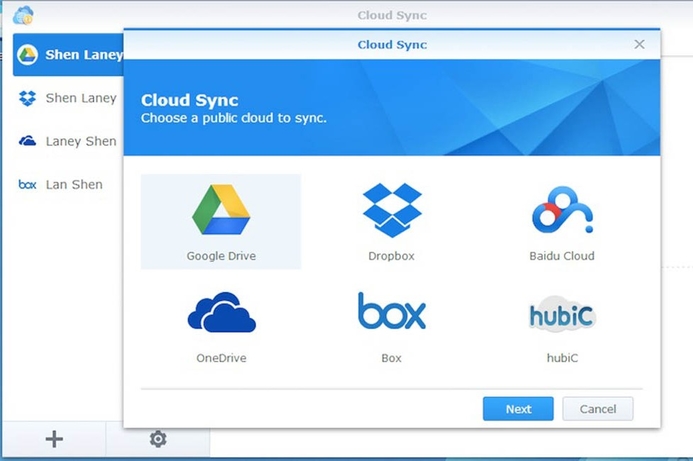Image resolution: width=693 pixels, height=461 pixels.
Task: Click the bold Cloud Sync banner heading
Action: [190, 100]
